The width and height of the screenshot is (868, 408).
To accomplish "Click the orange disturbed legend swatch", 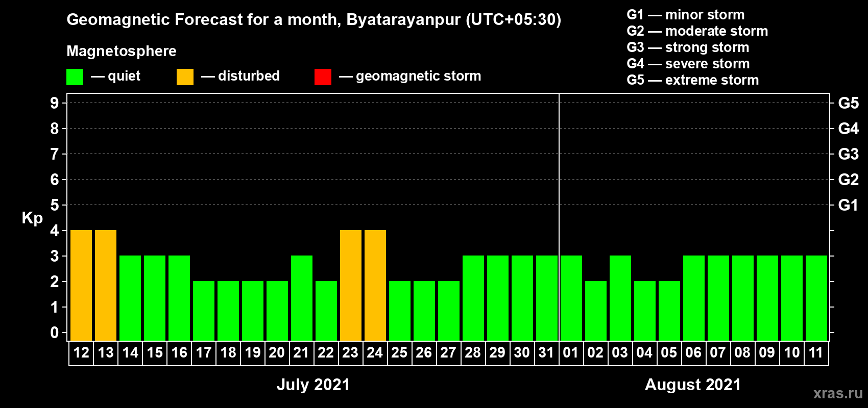I will coord(185,77).
